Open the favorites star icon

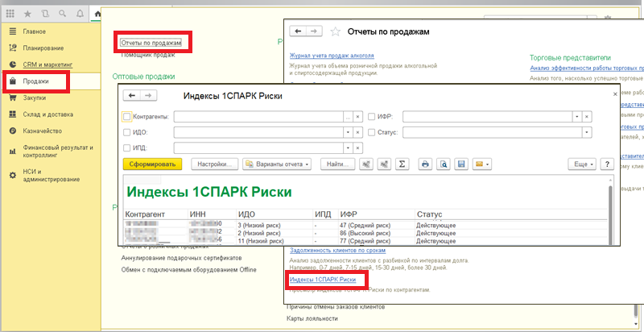28,14
